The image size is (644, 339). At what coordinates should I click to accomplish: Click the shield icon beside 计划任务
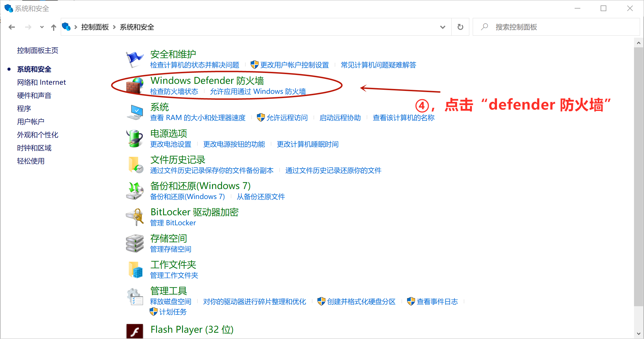[153, 312]
